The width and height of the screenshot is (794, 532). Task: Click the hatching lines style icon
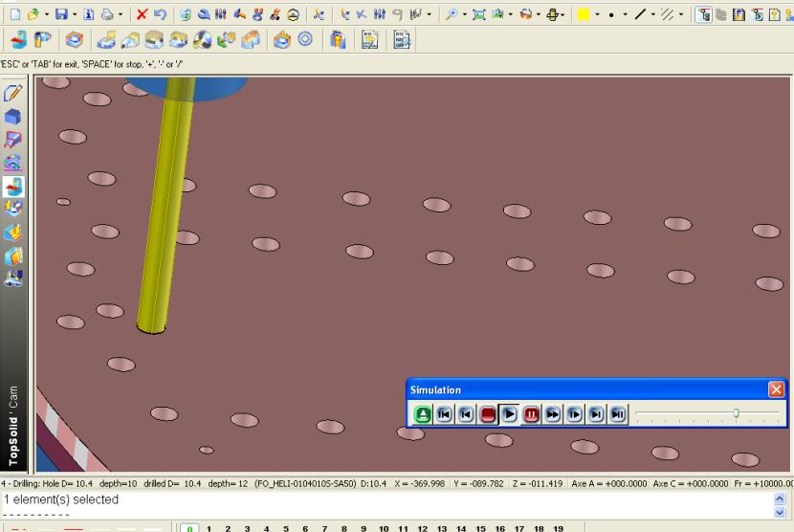point(668,14)
